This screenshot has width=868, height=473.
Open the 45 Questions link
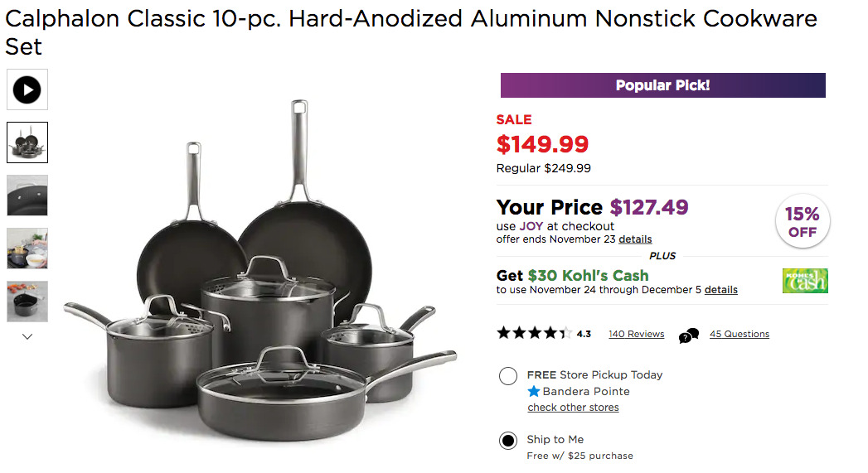click(739, 334)
